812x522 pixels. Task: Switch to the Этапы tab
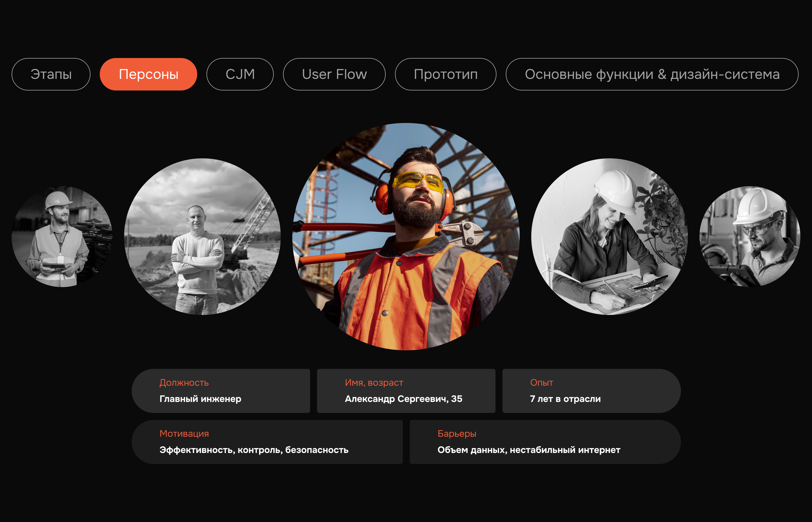[x=51, y=74]
